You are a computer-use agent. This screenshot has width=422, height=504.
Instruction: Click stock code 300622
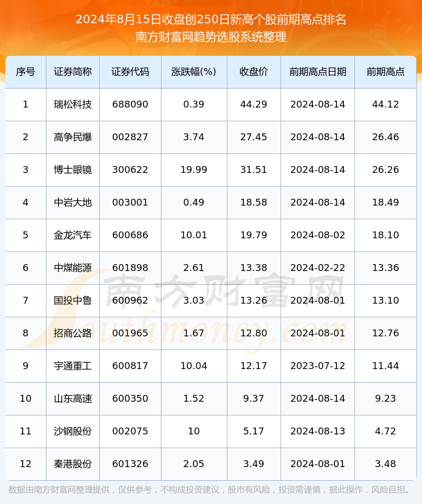[130, 170]
